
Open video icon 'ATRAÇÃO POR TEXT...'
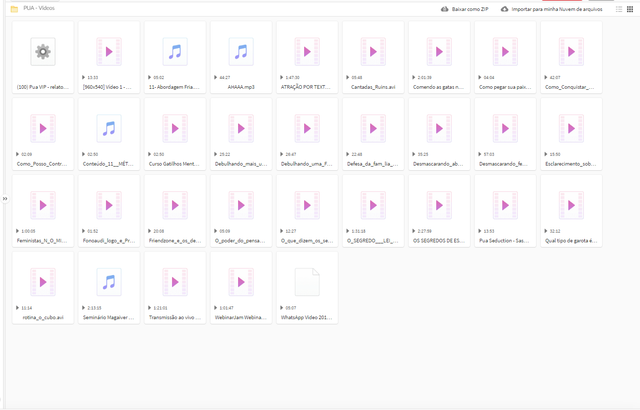pos(307,51)
